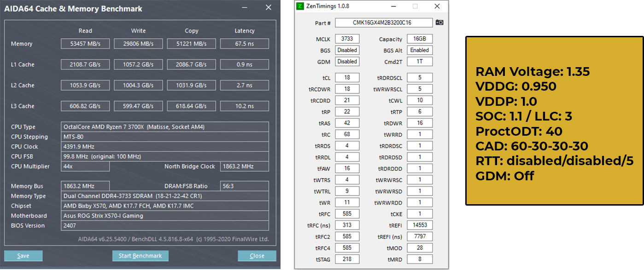Click the tRCDRD value 21
Screen dimensions: 644x270
point(347,100)
